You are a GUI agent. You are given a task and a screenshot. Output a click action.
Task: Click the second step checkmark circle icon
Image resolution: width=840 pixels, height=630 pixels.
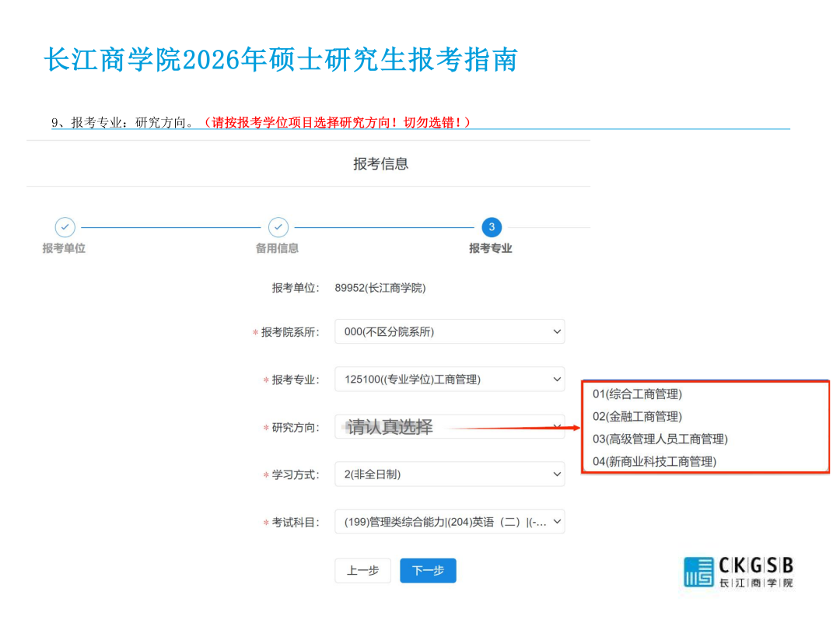[x=278, y=227]
